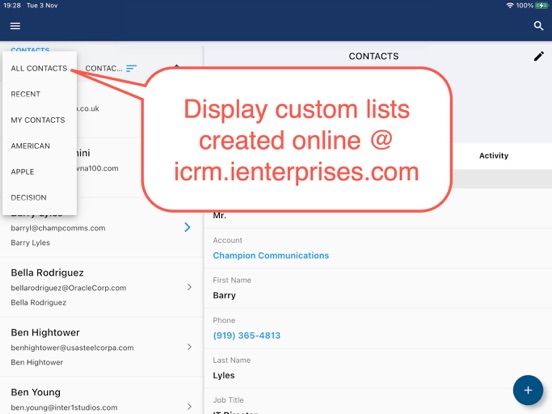Expand Ben Young row chevron
Image resolution: width=552 pixels, height=414 pixels.
[189, 407]
